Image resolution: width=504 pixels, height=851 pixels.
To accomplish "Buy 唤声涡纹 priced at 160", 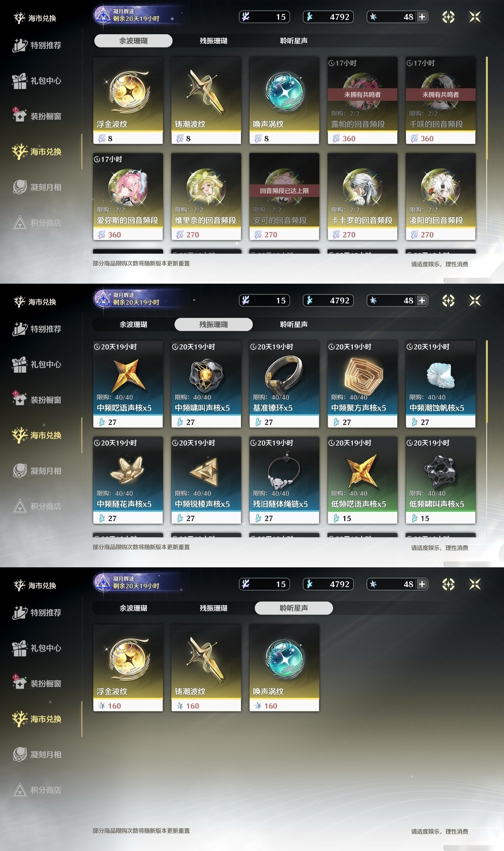I will click(x=284, y=668).
